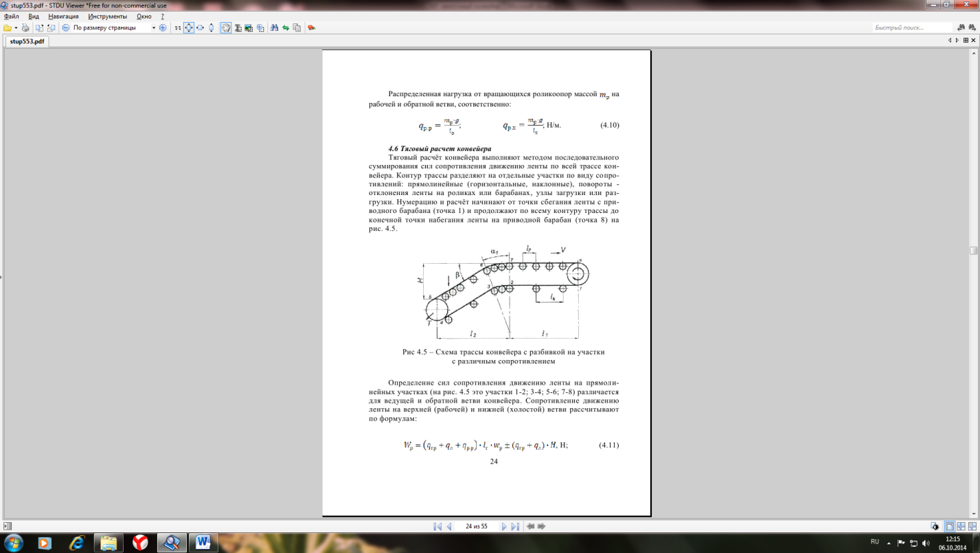Open Word from the taskbar
Screen dimensions: 980x553
pyautogui.click(x=203, y=543)
